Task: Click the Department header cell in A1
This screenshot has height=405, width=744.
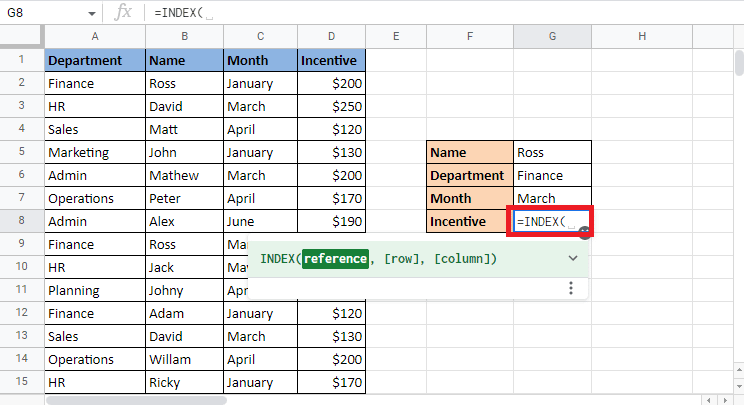Action: coord(94,60)
